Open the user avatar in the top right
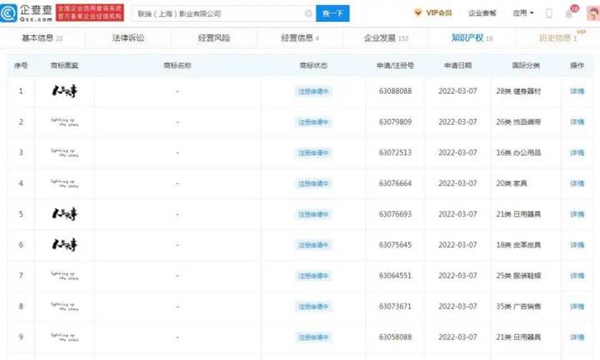 coord(593,13)
